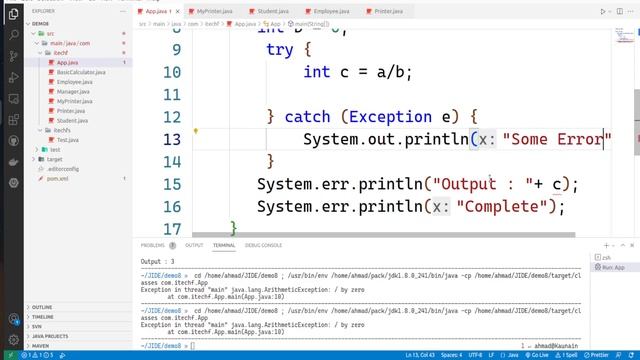Open the Debug Console tab

tap(263, 245)
